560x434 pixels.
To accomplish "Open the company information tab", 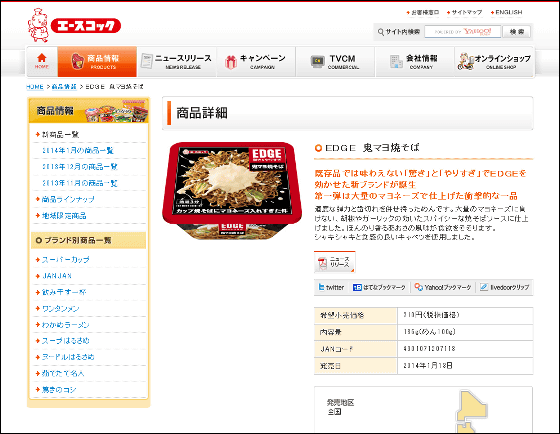I will point(415,61).
